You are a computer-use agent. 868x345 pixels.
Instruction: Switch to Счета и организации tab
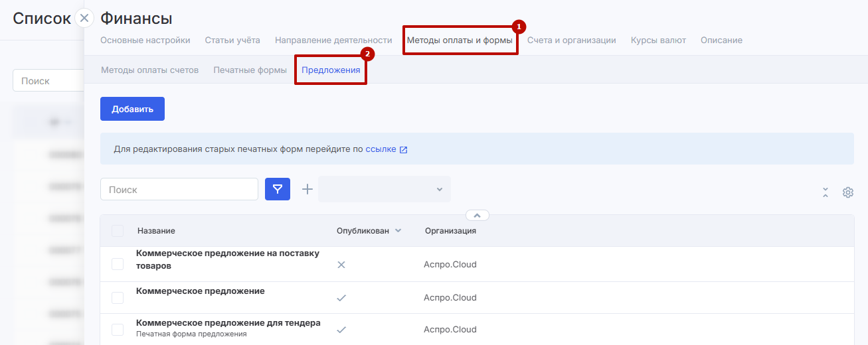[571, 40]
